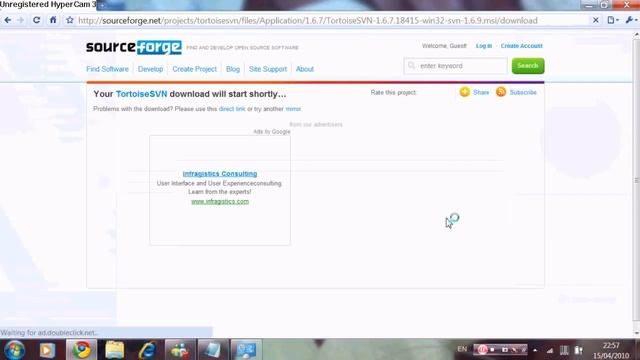The image size is (640, 360).
Task: Open the About page
Action: pos(304,69)
